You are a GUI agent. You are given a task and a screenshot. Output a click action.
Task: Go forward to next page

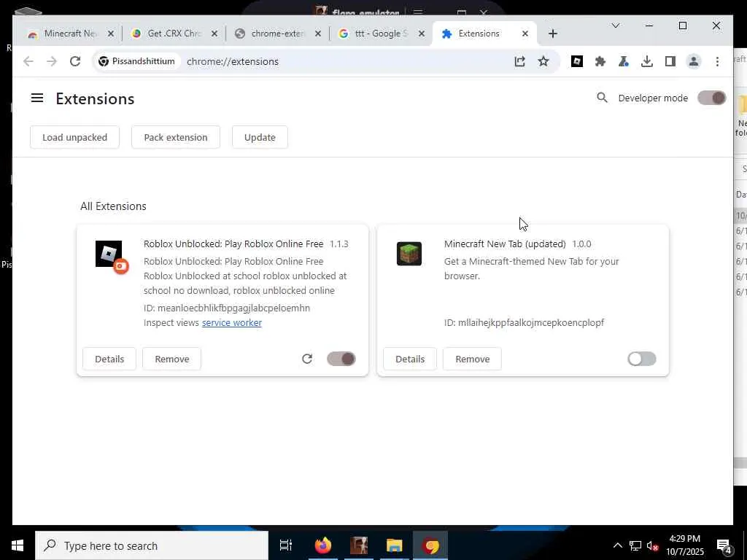click(52, 61)
